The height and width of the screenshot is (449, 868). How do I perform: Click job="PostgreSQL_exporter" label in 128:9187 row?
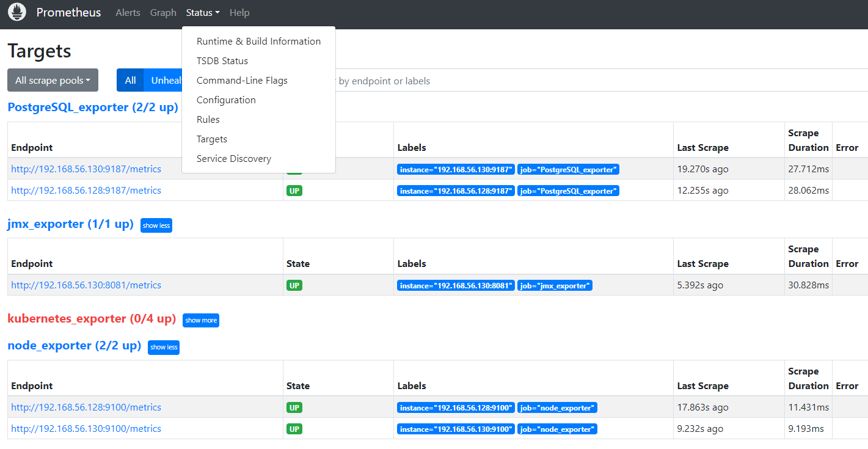click(568, 191)
